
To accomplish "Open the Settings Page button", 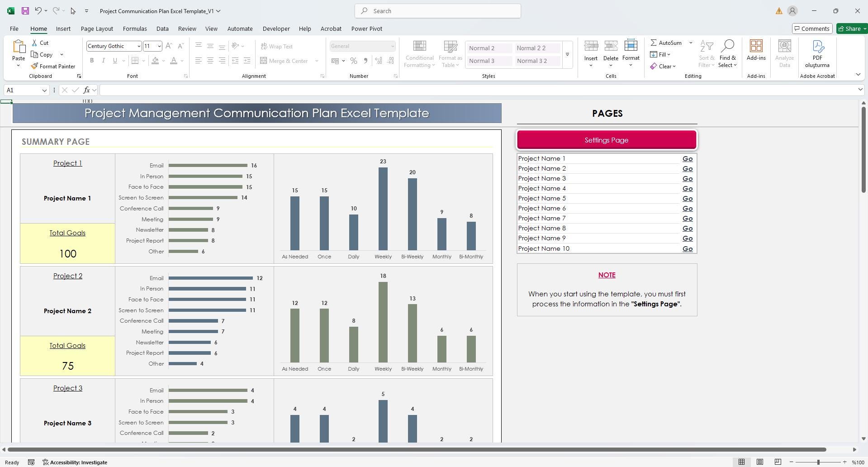I will tap(607, 140).
